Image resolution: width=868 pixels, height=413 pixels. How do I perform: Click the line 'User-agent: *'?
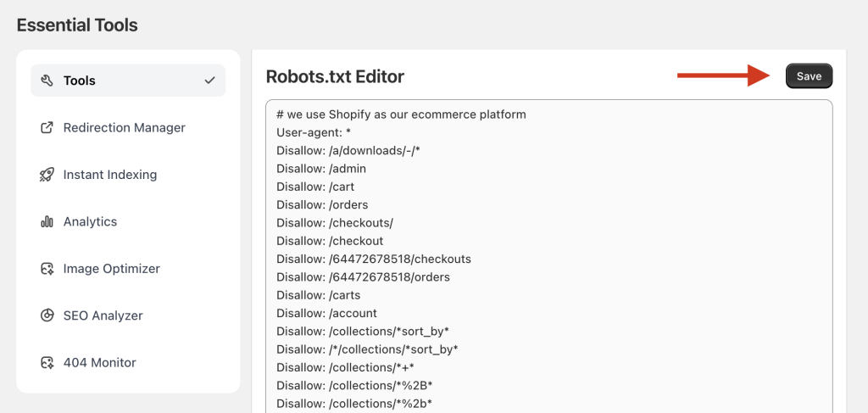click(x=314, y=133)
